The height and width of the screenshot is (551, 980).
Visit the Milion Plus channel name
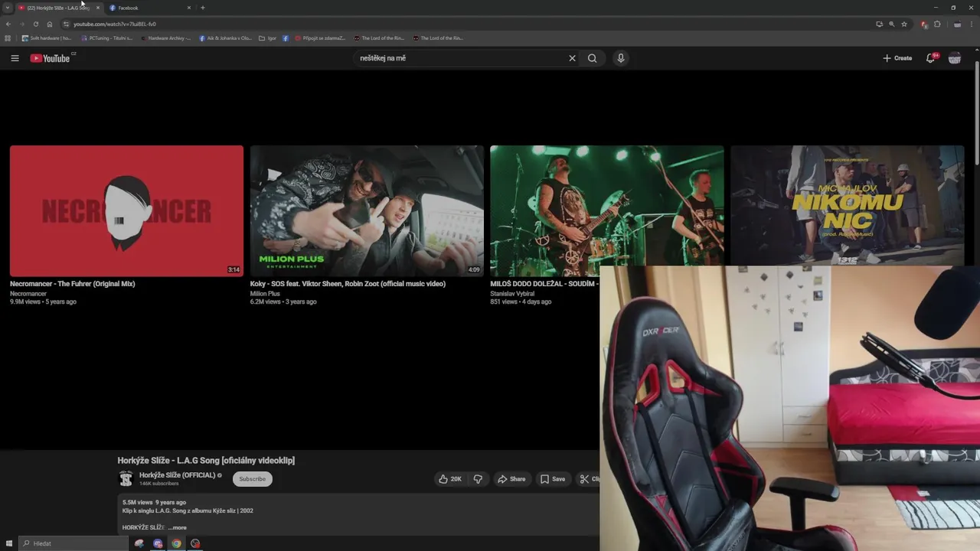[265, 294]
